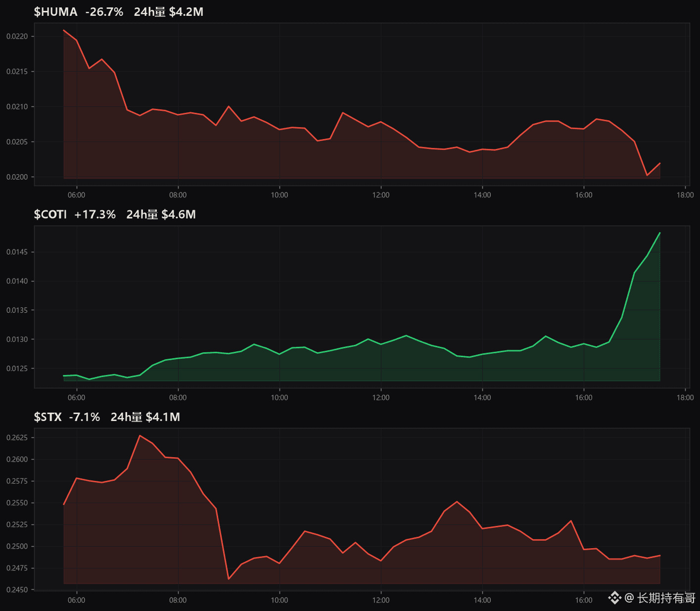Click 06:00 on the COTI chart time axis
This screenshot has height=611, width=700.
(x=77, y=398)
